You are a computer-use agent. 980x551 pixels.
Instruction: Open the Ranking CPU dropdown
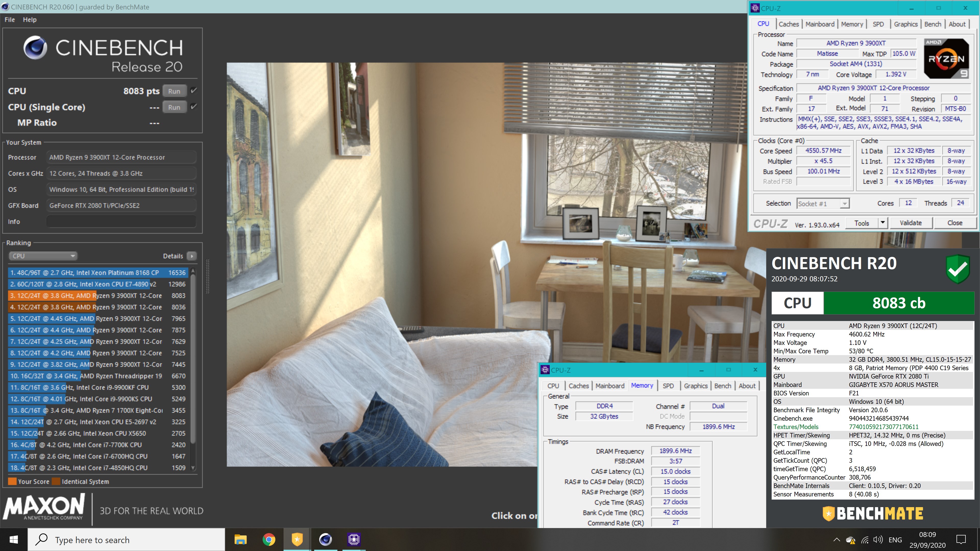tap(43, 256)
